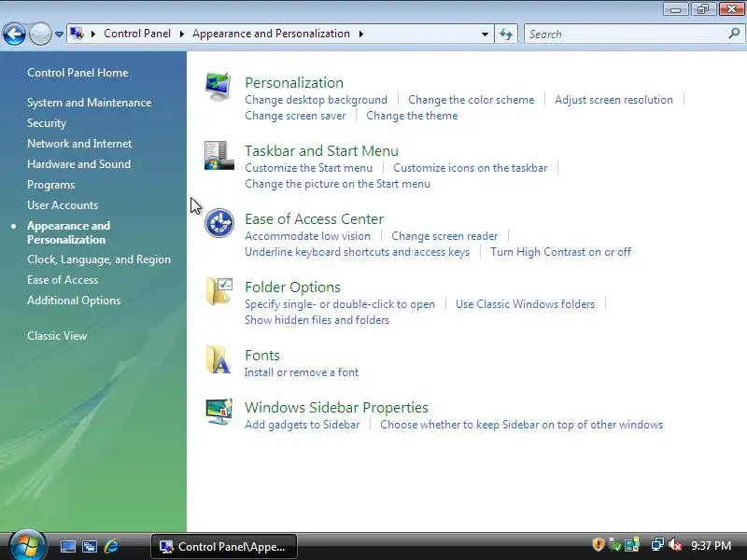Open Clock, Language, and Region

[99, 259]
